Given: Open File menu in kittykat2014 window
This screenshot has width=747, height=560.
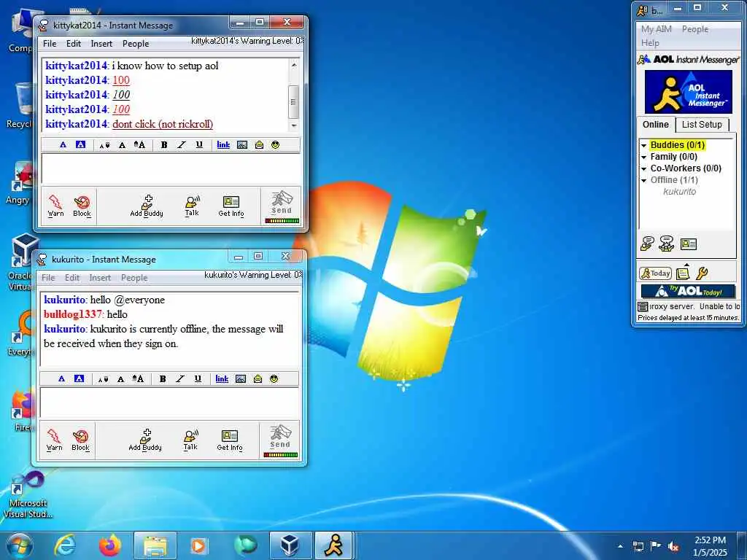Looking at the screenshot, I should (50, 43).
